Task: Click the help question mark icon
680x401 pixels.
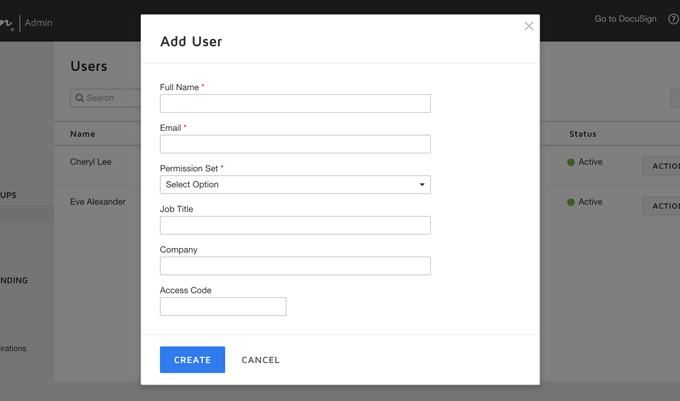Action: [673, 19]
